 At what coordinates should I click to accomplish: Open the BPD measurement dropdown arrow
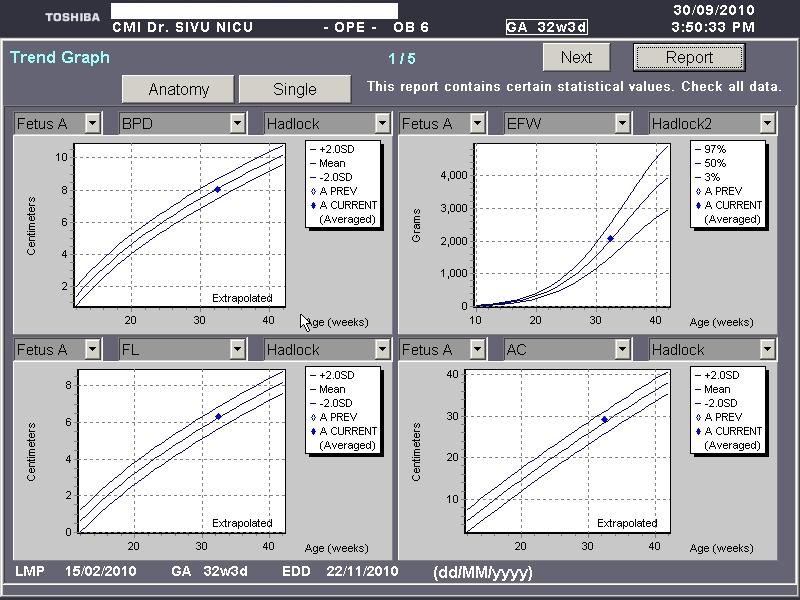[237, 124]
